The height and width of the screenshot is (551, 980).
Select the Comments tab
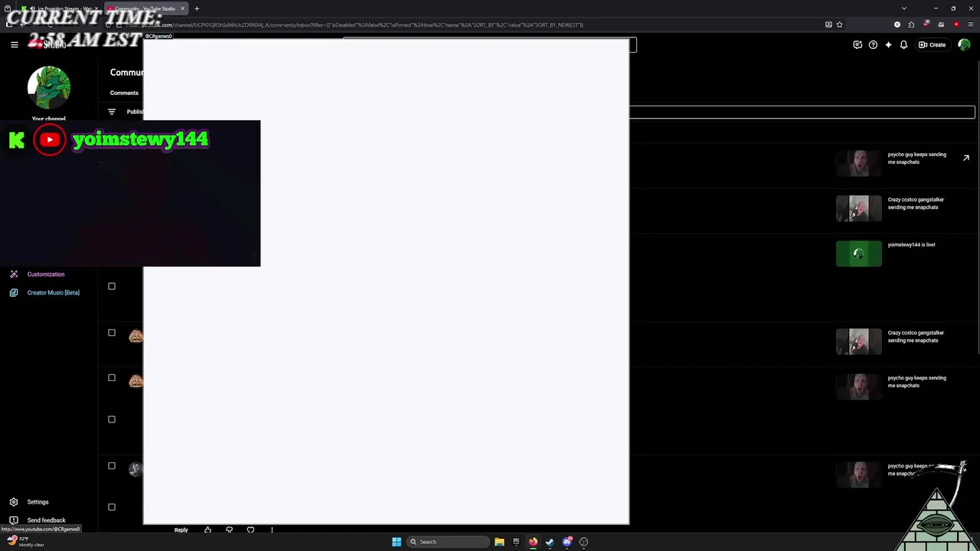[124, 93]
